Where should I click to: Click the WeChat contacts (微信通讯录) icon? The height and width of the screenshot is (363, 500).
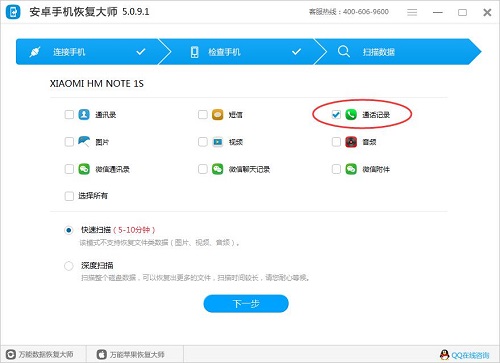84,169
